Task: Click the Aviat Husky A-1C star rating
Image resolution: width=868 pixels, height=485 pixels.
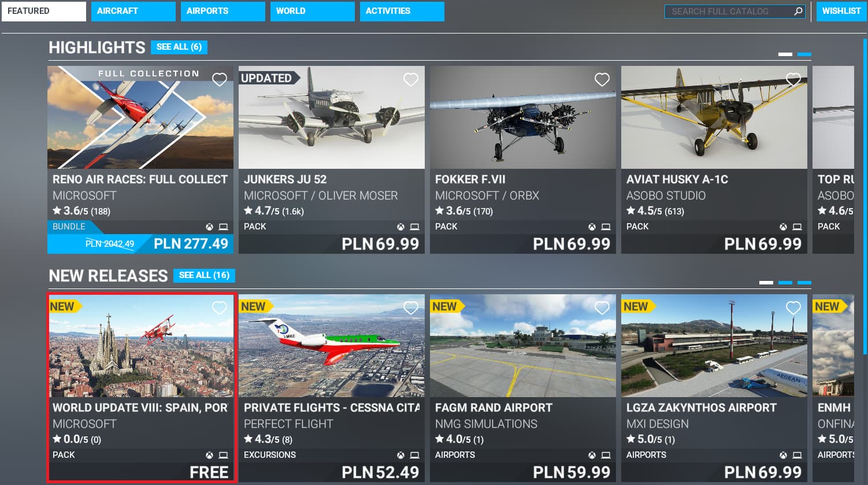Action: [x=655, y=211]
